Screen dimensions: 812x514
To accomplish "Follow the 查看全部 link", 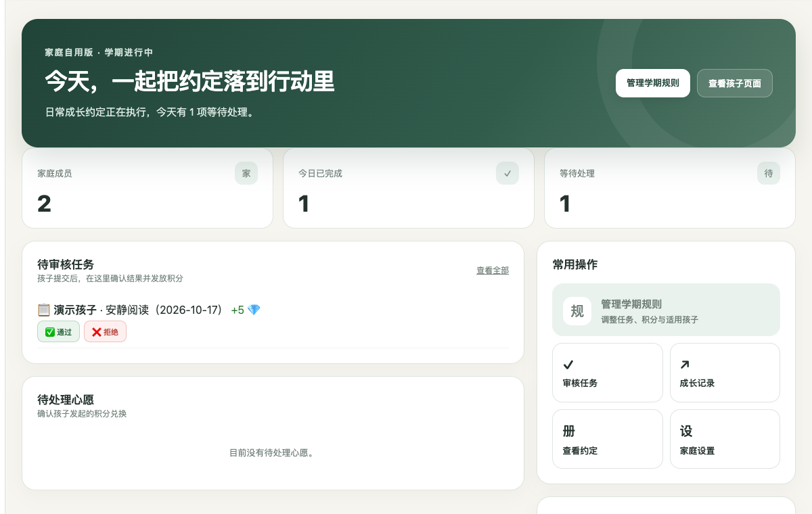I will [493, 271].
